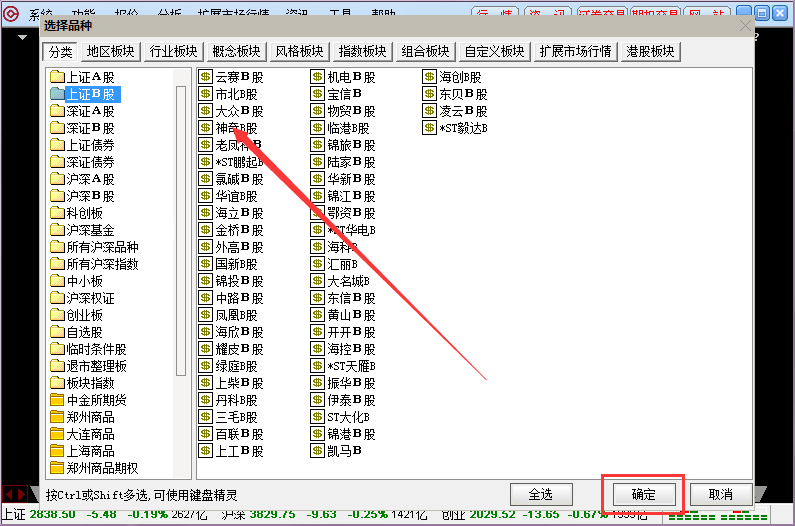Select the 东贝B股 stock icon

(x=429, y=94)
